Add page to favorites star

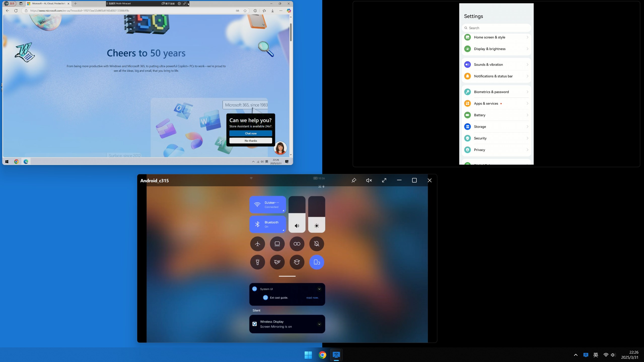click(245, 11)
